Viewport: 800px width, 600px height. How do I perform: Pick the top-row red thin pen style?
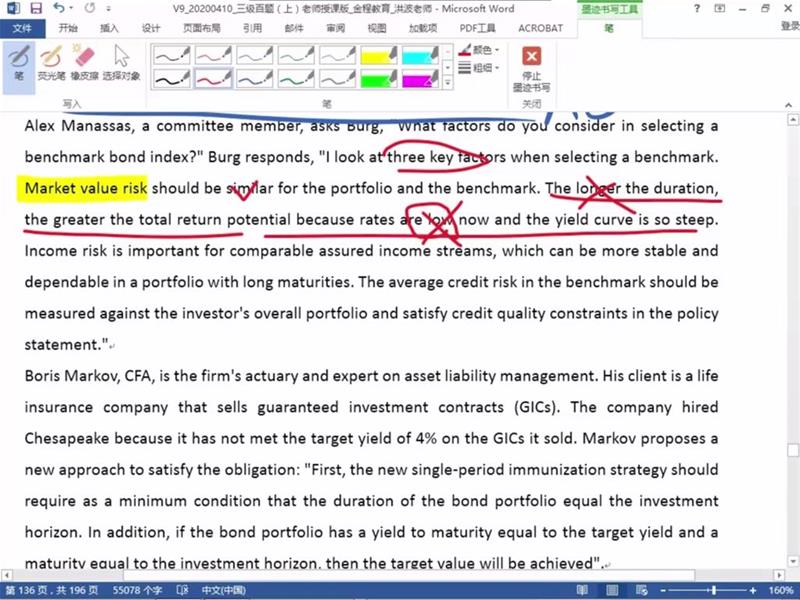[x=213, y=55]
